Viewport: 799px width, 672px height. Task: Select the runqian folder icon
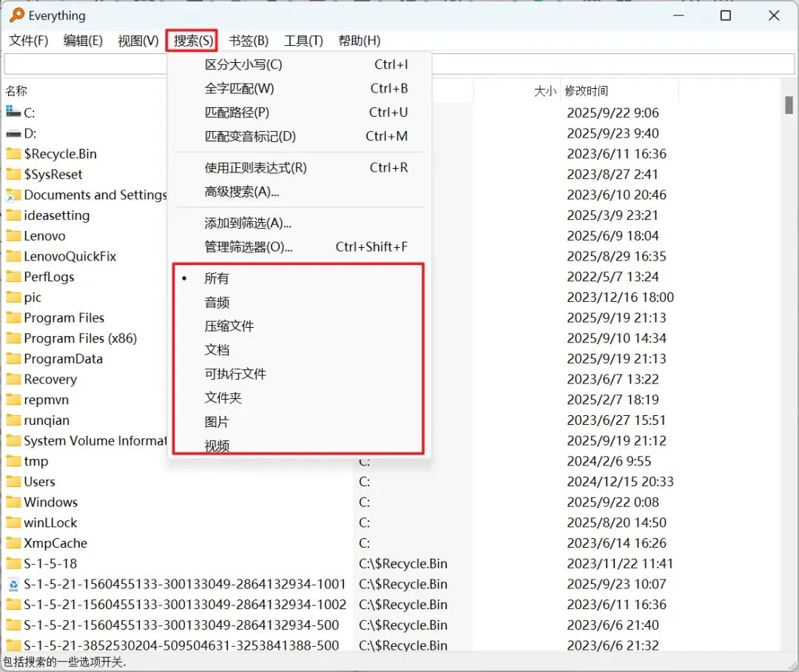point(13,420)
